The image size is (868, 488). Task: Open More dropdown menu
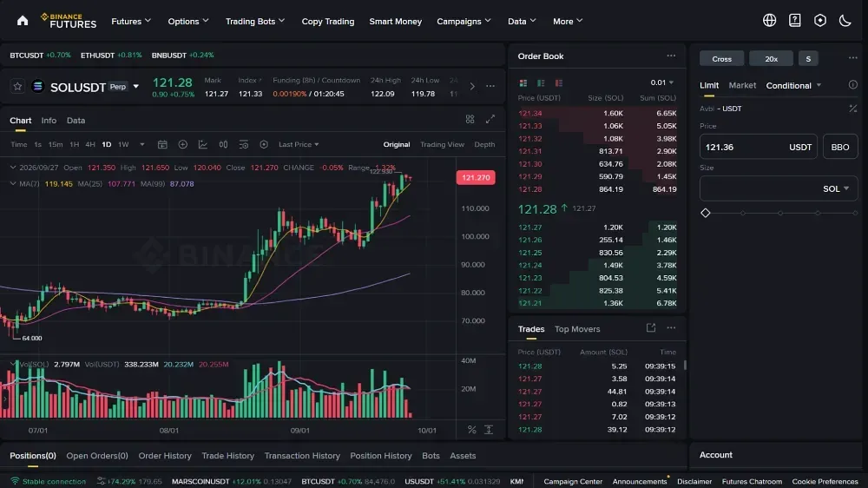pos(568,21)
